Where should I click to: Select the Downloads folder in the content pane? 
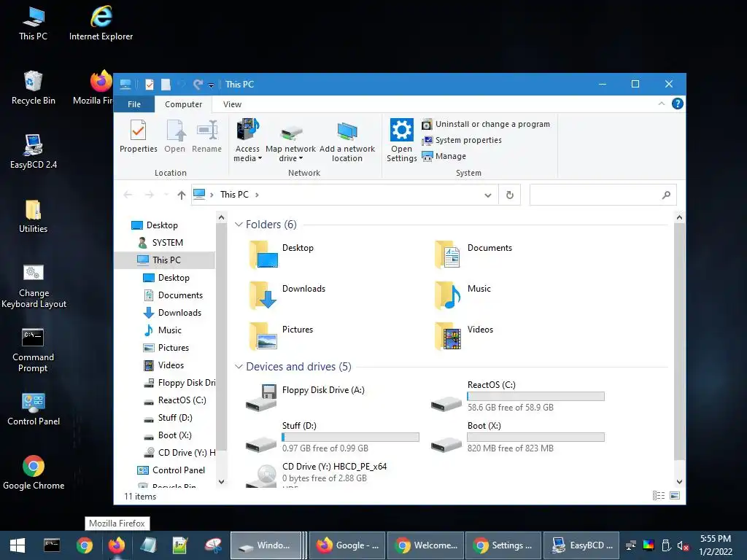(287, 295)
